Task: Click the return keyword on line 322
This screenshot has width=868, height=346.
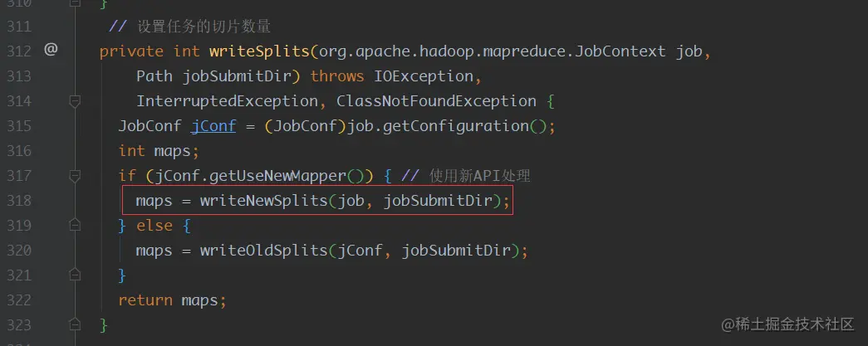Action: tap(145, 300)
